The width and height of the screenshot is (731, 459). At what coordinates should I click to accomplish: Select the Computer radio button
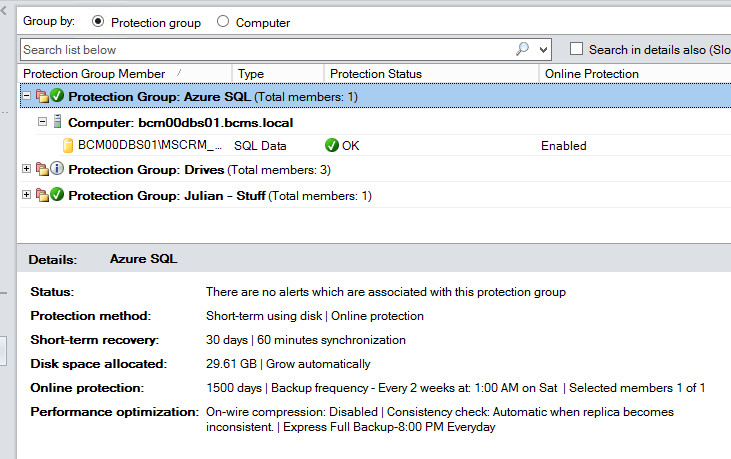(223, 21)
